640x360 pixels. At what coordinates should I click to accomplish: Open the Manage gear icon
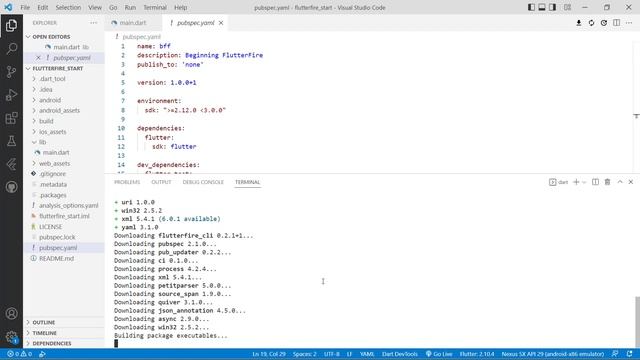(x=11, y=337)
